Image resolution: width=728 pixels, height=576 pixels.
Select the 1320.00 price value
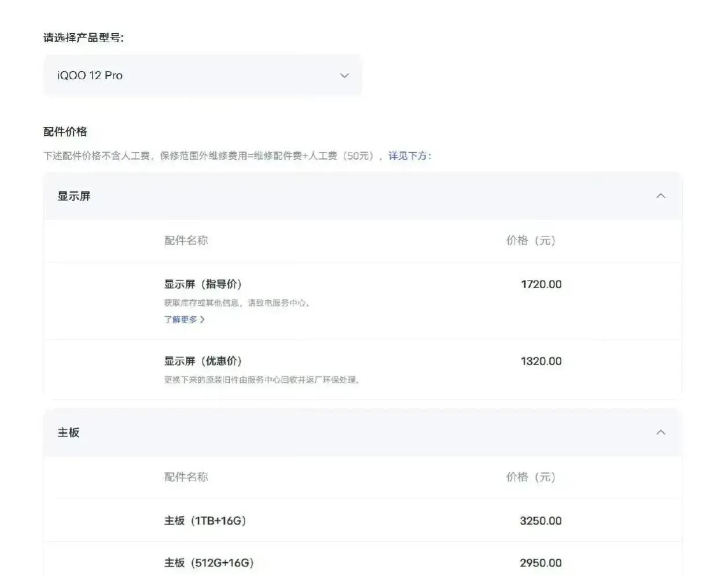pos(541,361)
